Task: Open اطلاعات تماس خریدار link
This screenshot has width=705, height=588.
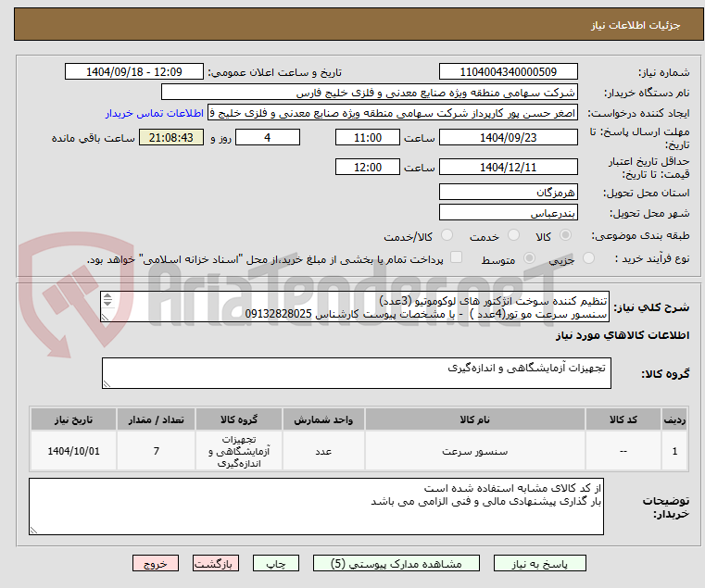Action: [x=155, y=113]
